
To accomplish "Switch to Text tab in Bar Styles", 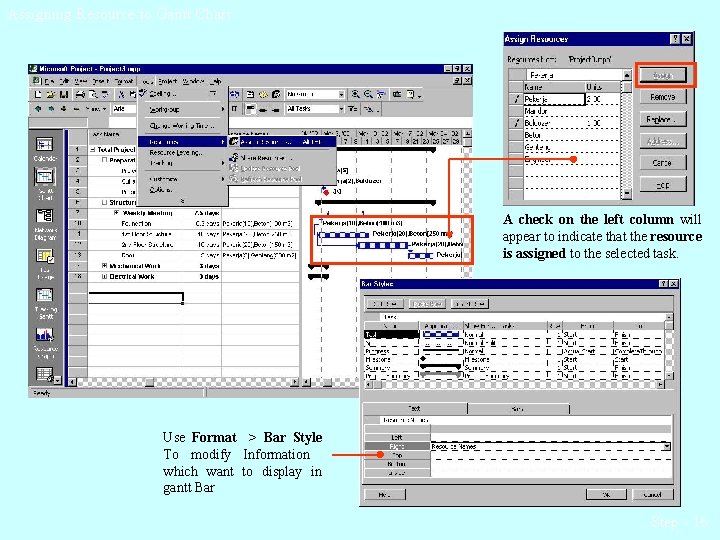I will click(x=415, y=408).
